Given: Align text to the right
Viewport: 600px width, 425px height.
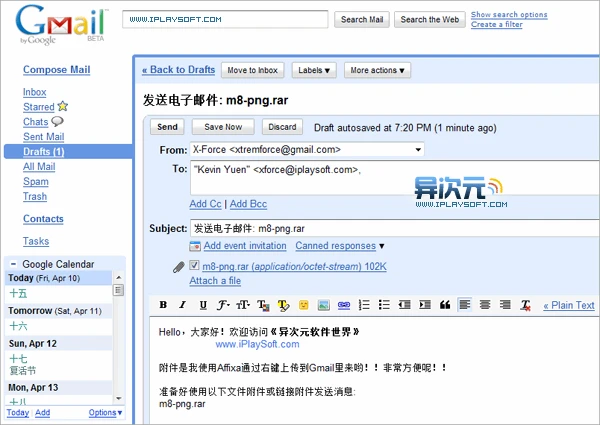Looking at the screenshot, I should [505, 305].
